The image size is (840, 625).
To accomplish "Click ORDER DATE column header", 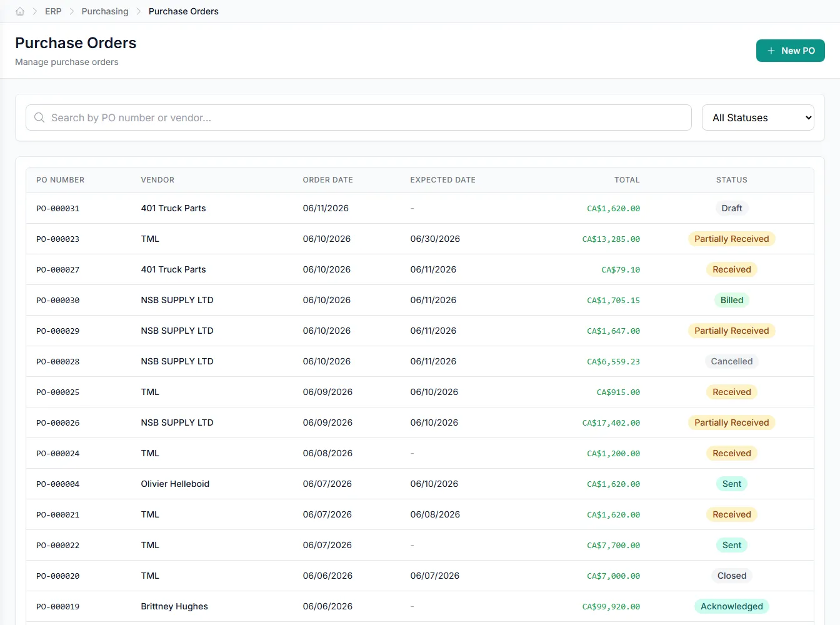I will click(x=328, y=180).
